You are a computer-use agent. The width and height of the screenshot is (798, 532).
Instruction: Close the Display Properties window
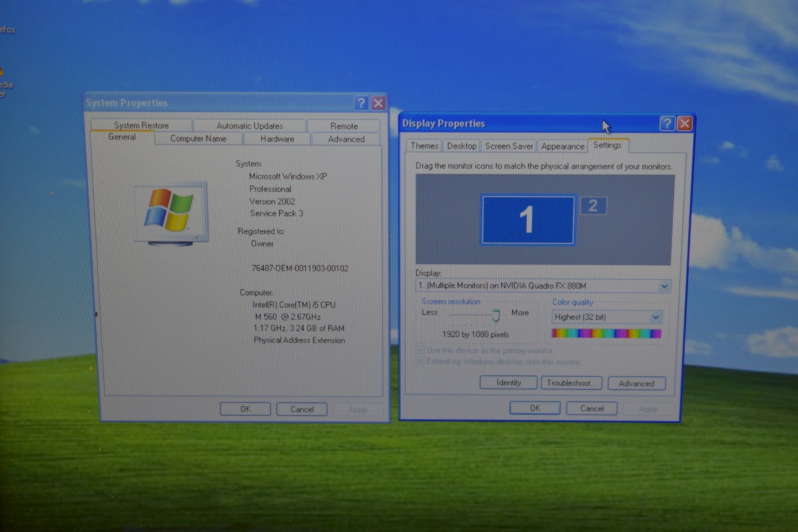coord(685,123)
